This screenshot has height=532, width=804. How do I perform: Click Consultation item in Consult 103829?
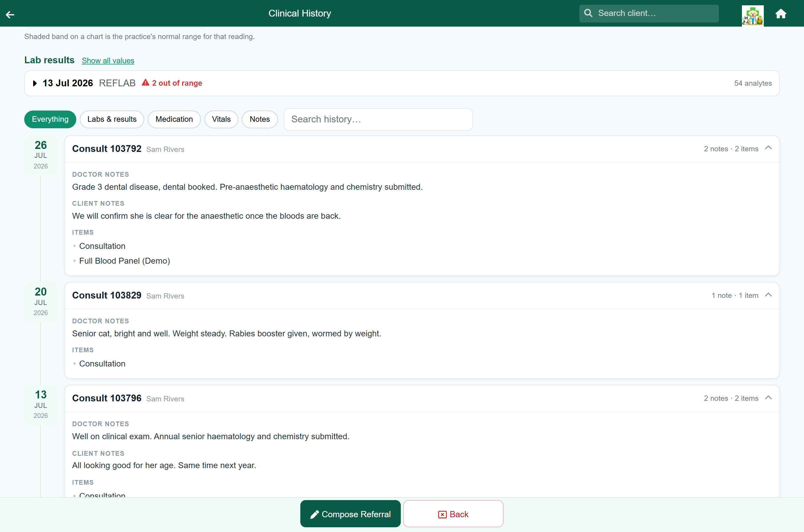[102, 363]
